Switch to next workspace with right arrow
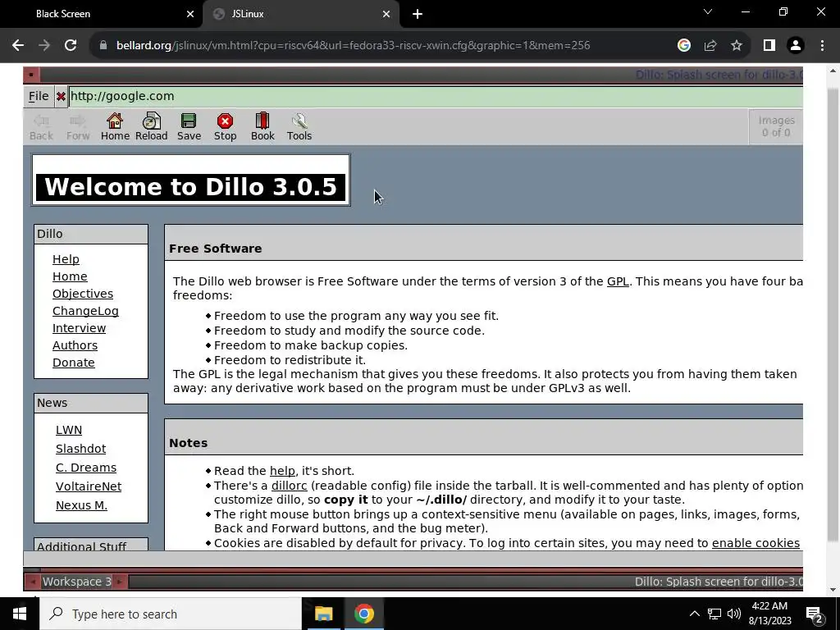This screenshot has height=630, width=840. (120, 582)
